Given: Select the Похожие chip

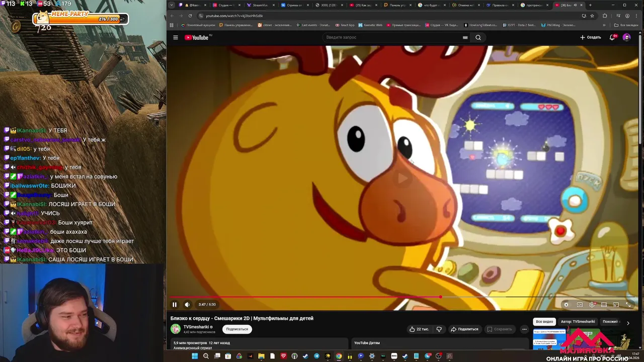Looking at the screenshot, I should [610, 322].
